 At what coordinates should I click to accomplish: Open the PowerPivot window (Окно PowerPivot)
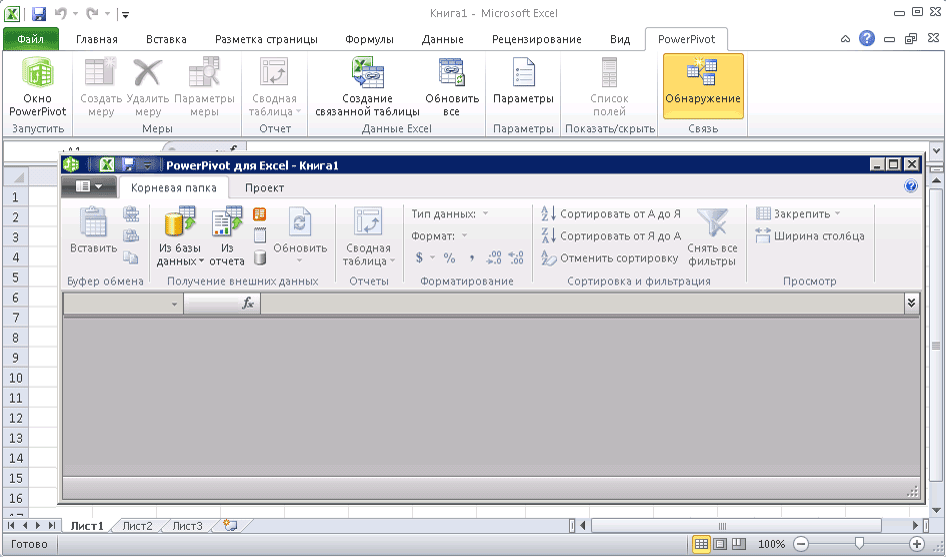(38, 88)
